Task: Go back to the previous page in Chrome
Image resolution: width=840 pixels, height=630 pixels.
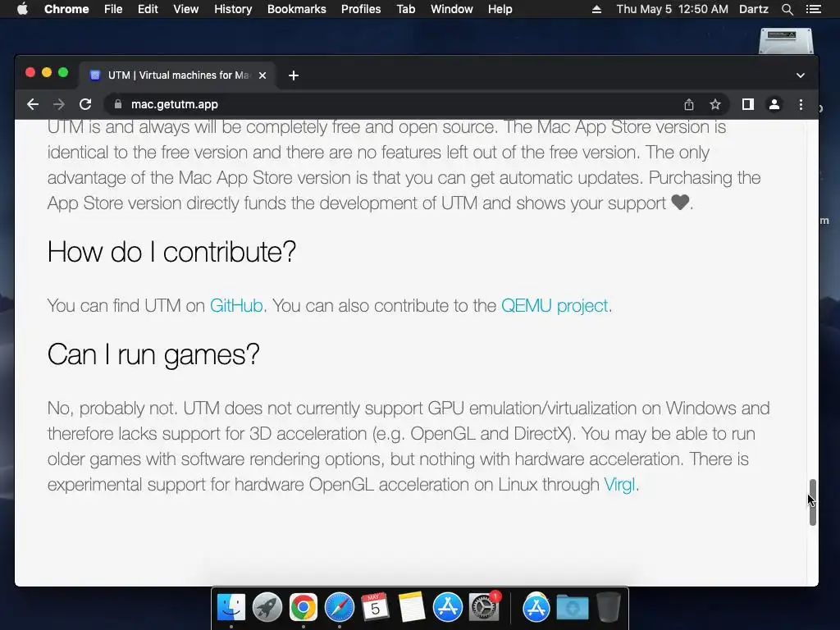Action: pos(33,104)
